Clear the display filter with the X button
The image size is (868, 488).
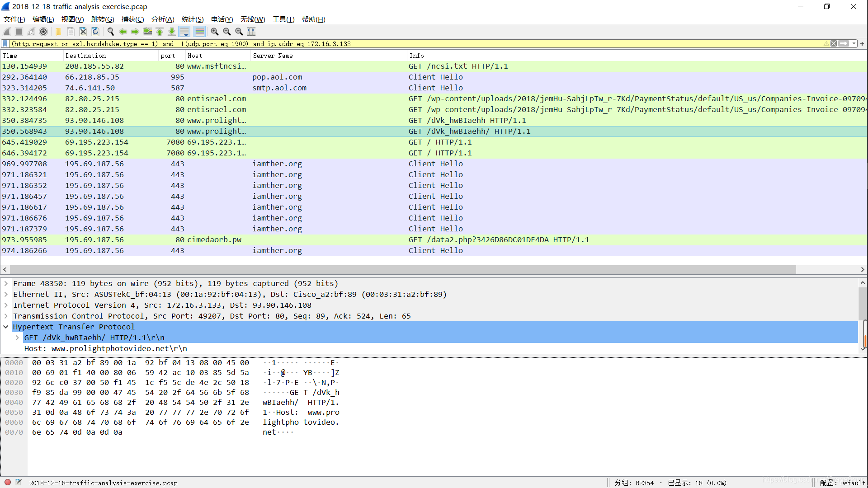[834, 44]
